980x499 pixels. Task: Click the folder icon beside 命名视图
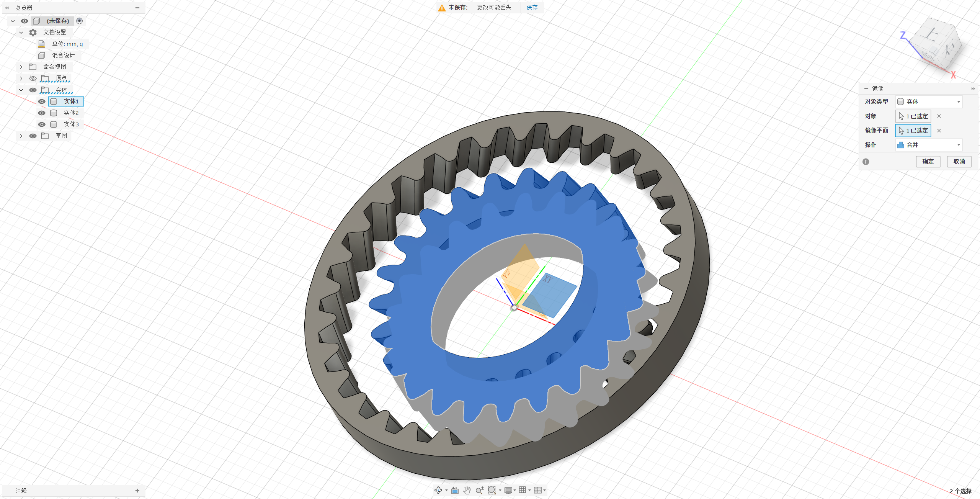(33, 67)
